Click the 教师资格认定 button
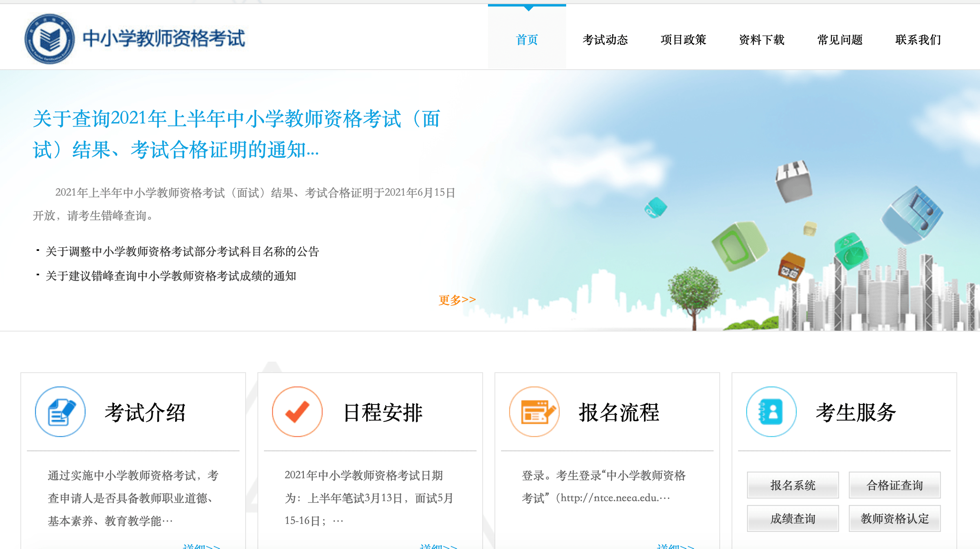The width and height of the screenshot is (980, 549). click(895, 518)
